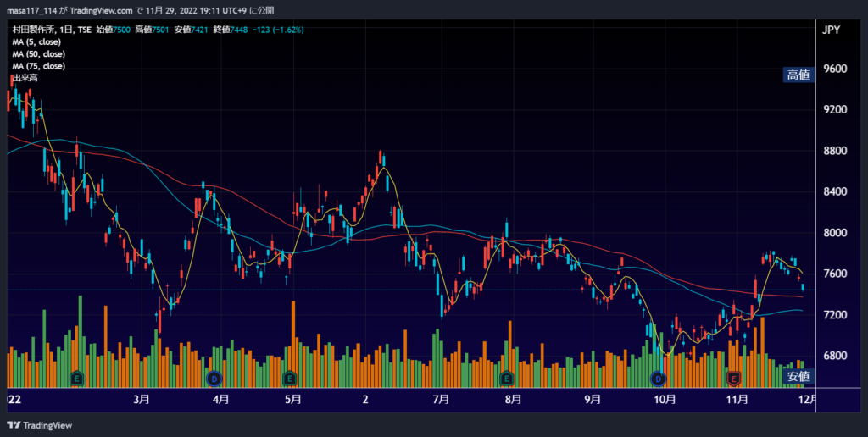Select the 村田製作所 symbol title

[33, 30]
